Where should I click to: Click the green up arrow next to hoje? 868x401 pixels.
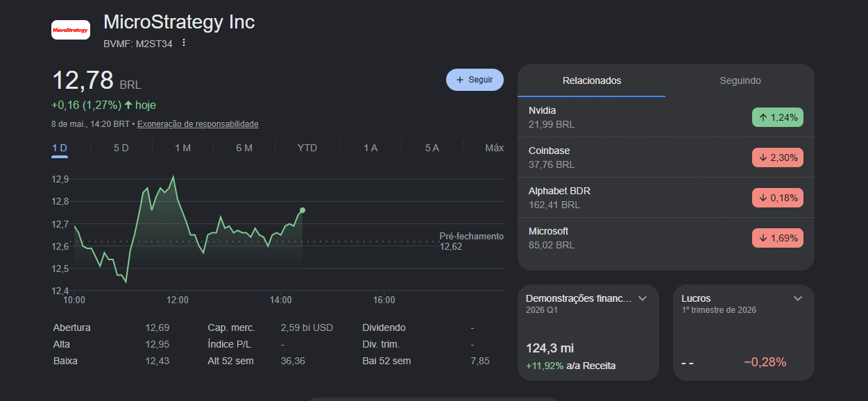128,105
